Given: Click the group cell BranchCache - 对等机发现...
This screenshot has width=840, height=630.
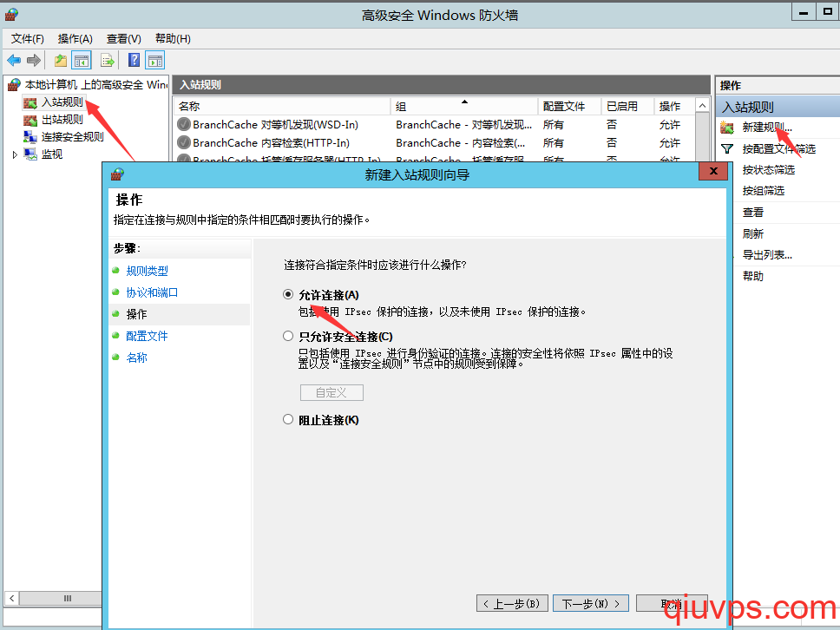Looking at the screenshot, I should (x=464, y=125).
